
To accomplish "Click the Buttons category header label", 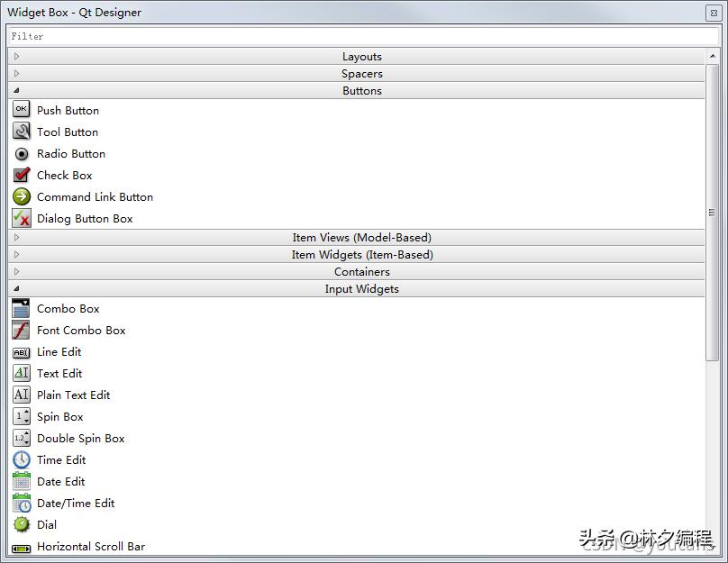I will pos(362,91).
